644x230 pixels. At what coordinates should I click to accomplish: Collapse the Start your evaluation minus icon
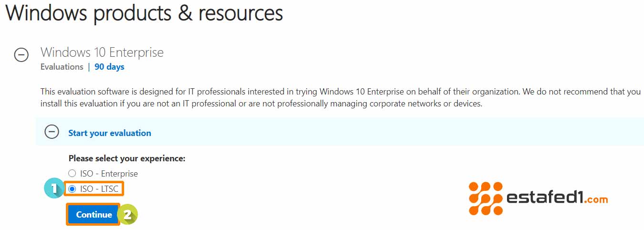tap(52, 132)
